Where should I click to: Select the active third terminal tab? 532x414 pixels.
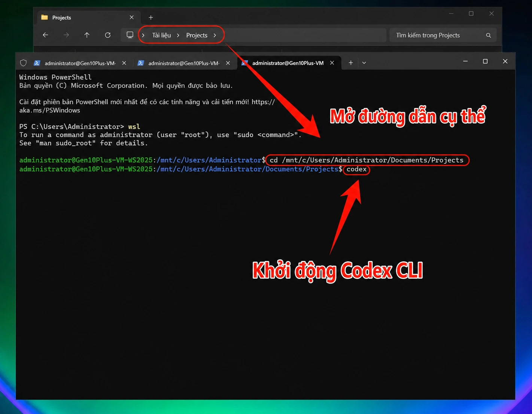pyautogui.click(x=288, y=63)
